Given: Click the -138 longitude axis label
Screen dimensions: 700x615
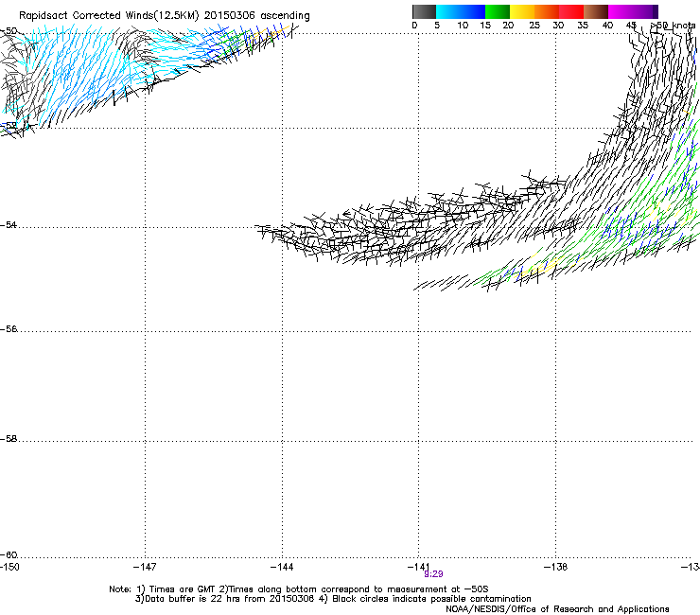Looking at the screenshot, I should [556, 567].
